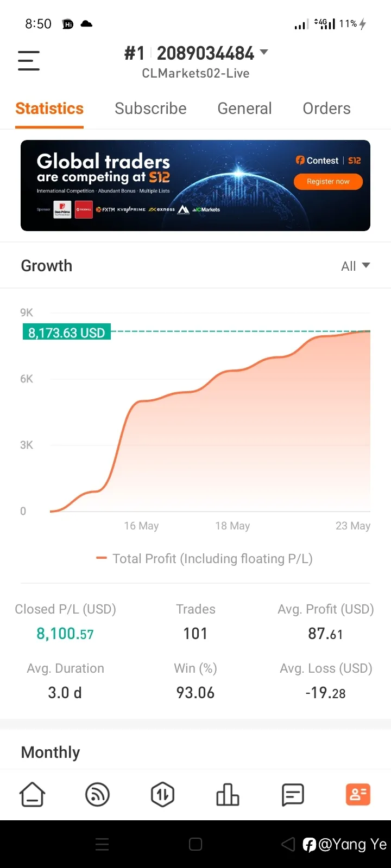The width and height of the screenshot is (391, 868).
Task: Switch to the Subscribe tab
Action: (150, 108)
